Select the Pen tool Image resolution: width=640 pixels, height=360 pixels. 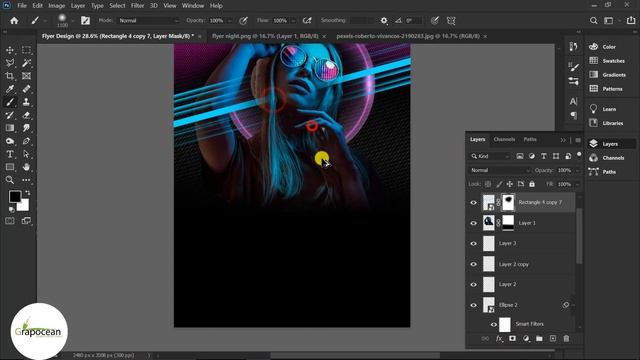pos(26,141)
